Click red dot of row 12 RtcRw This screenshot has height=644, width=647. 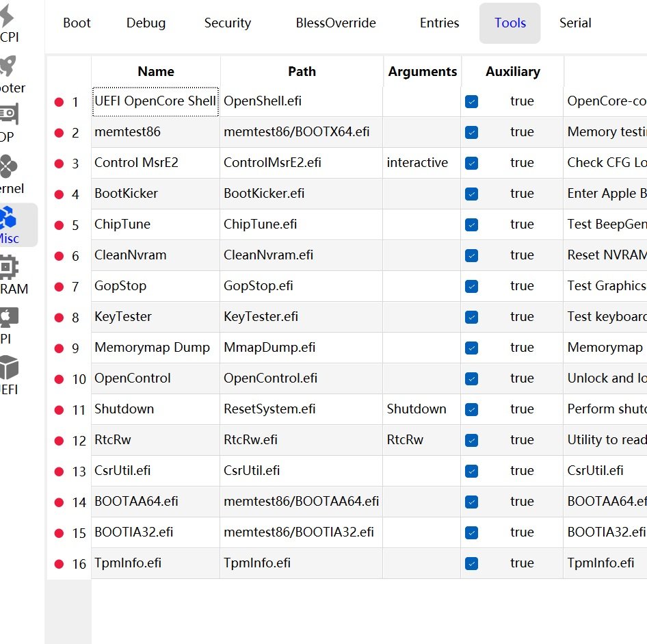tap(59, 441)
